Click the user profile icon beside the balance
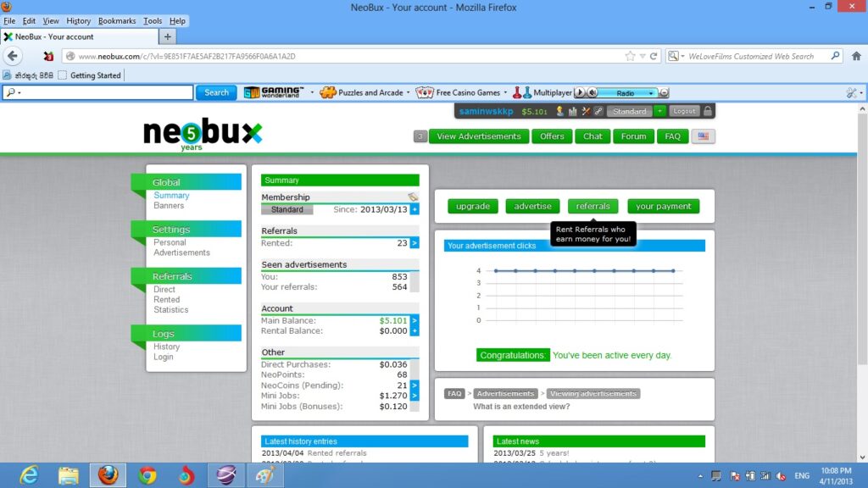 [x=559, y=111]
